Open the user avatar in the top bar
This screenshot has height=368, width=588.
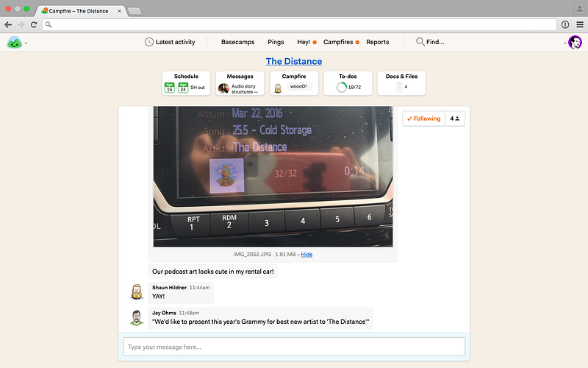pos(575,43)
